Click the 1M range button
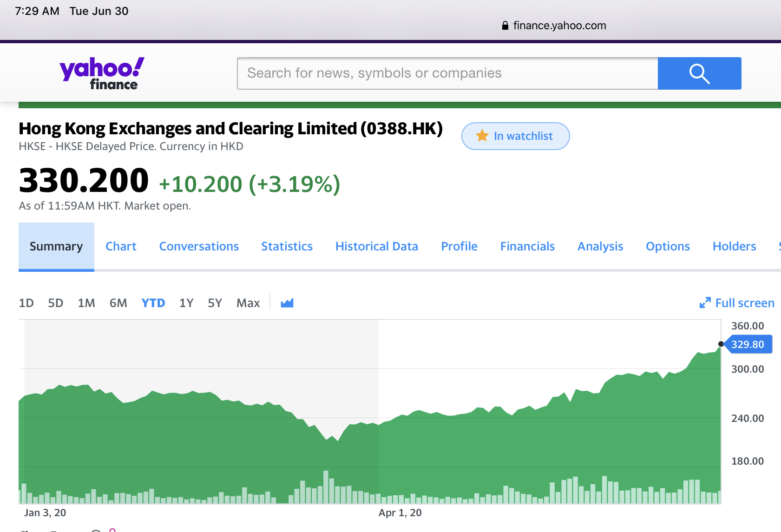This screenshot has width=781, height=532. click(x=86, y=303)
